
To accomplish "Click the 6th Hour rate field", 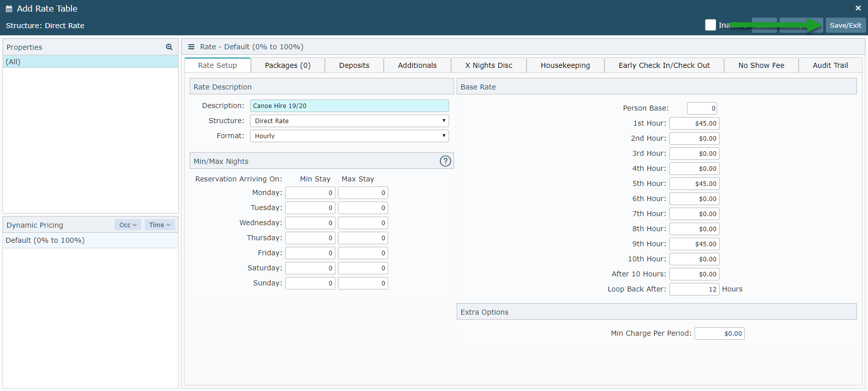I will coord(694,199).
